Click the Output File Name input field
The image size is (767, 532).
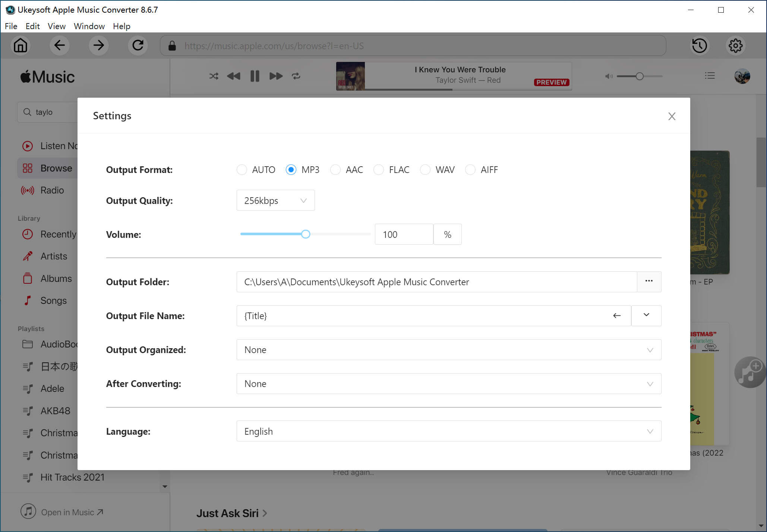[x=428, y=315]
